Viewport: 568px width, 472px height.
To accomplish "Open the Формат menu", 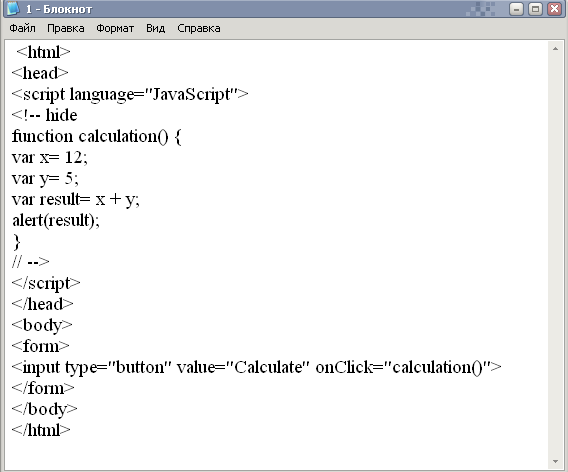I will pos(115,28).
